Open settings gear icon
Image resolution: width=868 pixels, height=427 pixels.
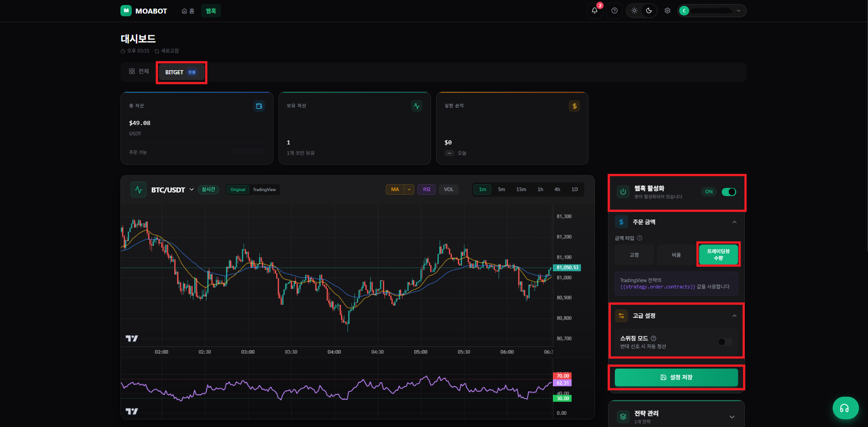coord(667,10)
